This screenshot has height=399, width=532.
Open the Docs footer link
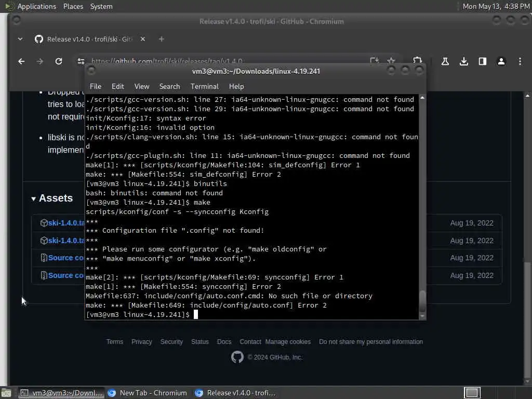(x=224, y=342)
